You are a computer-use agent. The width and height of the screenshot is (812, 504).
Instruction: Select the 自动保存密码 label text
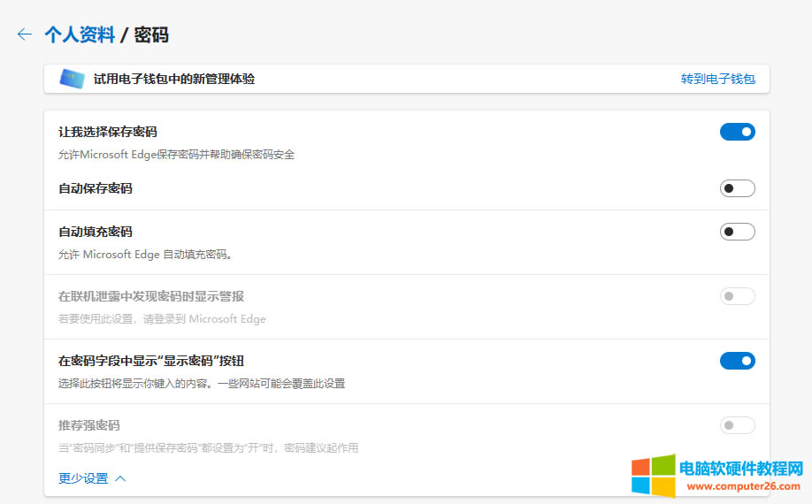point(96,188)
